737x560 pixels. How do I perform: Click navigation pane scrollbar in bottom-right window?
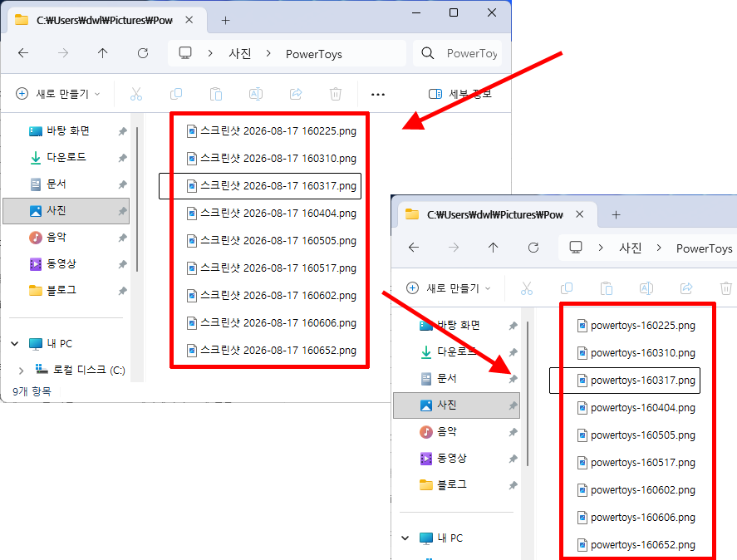[528, 394]
